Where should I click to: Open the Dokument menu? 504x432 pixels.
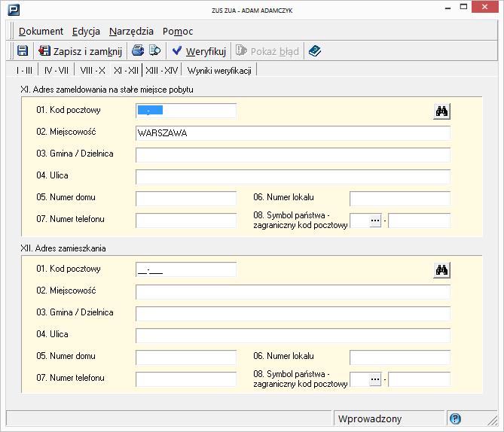coord(41,32)
